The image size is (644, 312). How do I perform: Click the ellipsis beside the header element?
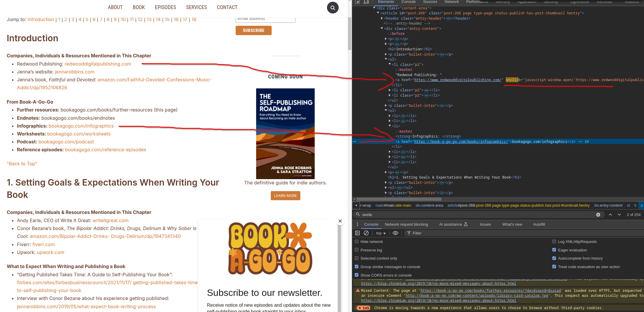448,18
